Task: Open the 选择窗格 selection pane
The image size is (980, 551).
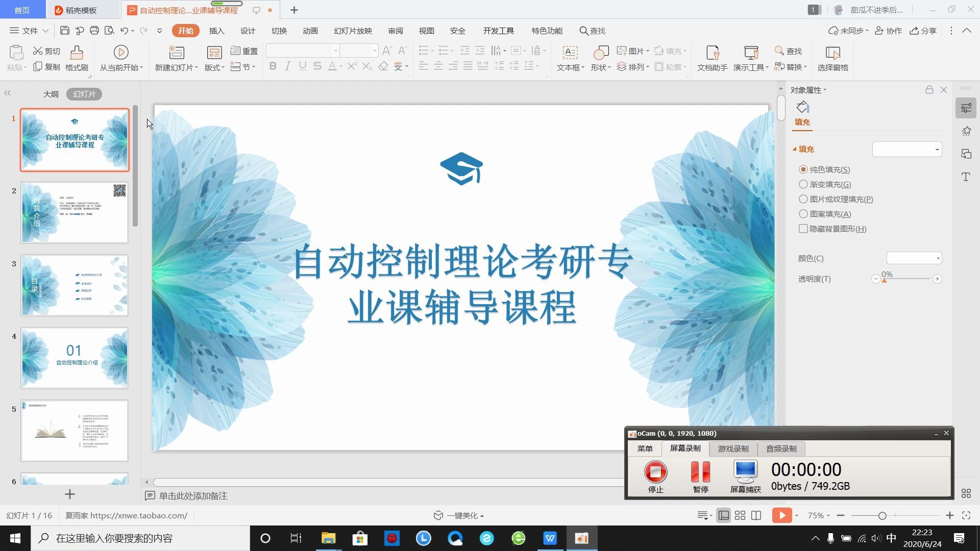Action: tap(832, 58)
